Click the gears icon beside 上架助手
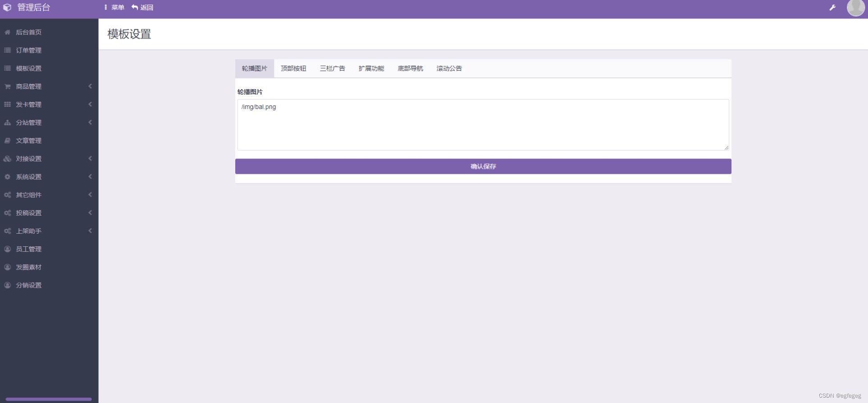Image resolution: width=868 pixels, height=403 pixels. click(7, 231)
